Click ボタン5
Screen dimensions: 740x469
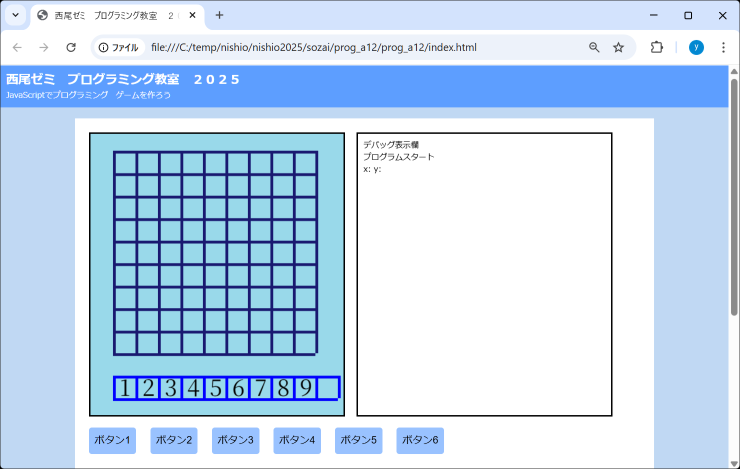[359, 440]
